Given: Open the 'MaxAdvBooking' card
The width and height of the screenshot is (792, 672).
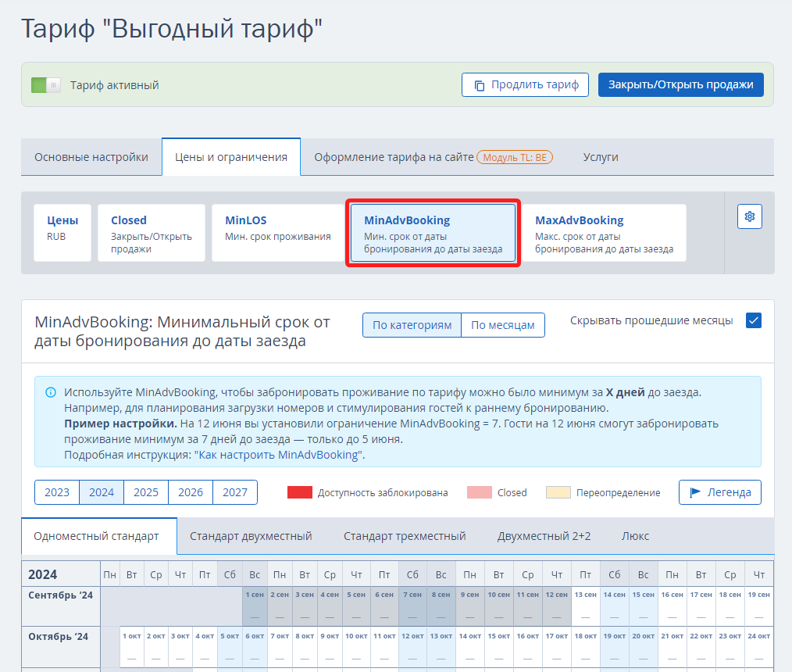Looking at the screenshot, I should point(604,232).
